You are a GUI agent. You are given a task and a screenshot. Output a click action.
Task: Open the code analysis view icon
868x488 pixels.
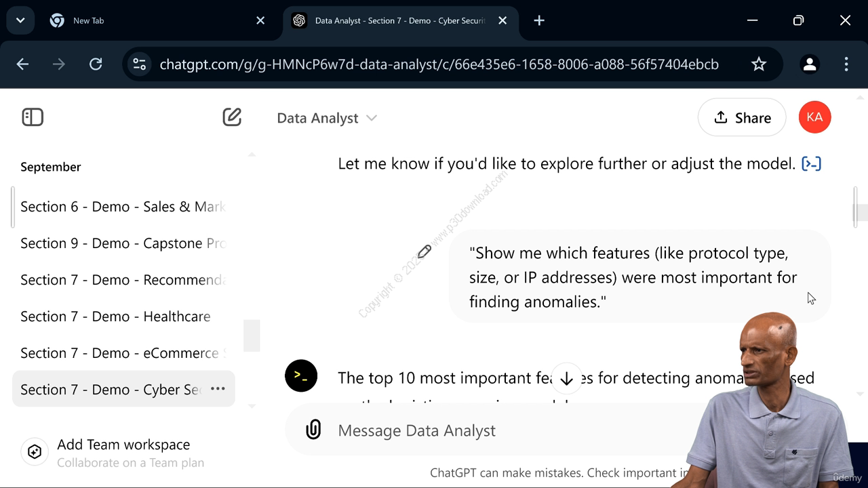[x=811, y=163]
